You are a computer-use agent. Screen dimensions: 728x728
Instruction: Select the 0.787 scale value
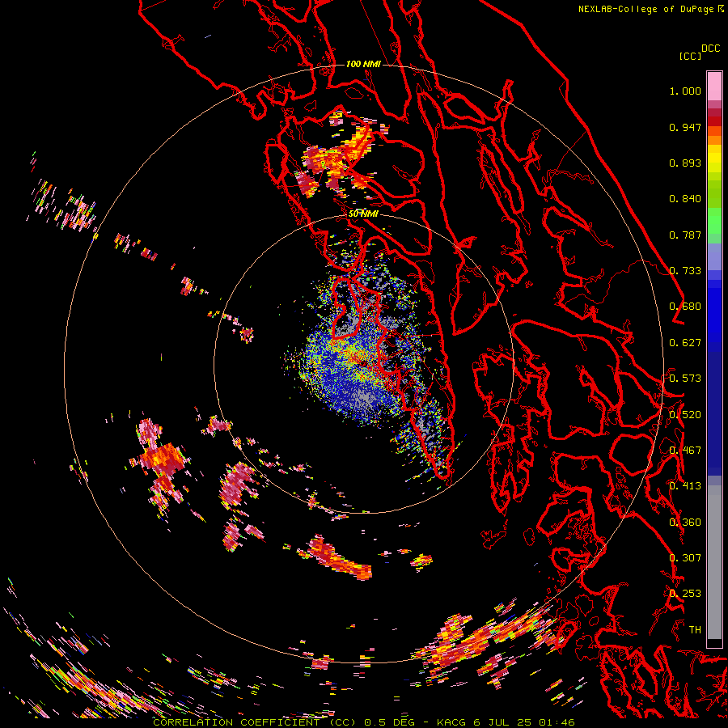685,235
